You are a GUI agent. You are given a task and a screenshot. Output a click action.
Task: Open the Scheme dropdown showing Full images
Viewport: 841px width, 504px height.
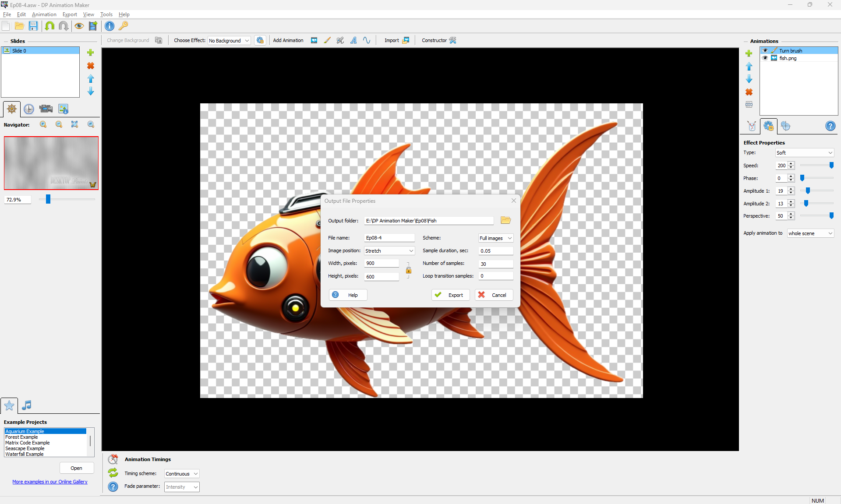pyautogui.click(x=495, y=238)
